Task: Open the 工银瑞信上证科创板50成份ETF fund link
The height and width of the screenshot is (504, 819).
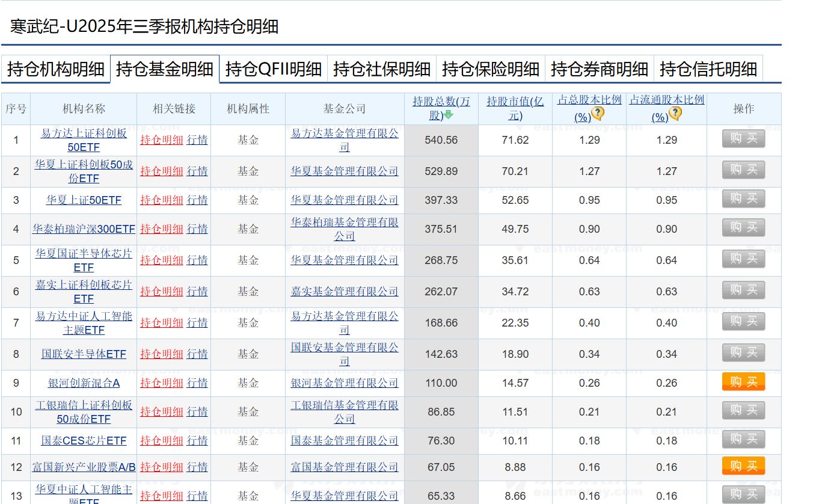Action: point(84,412)
